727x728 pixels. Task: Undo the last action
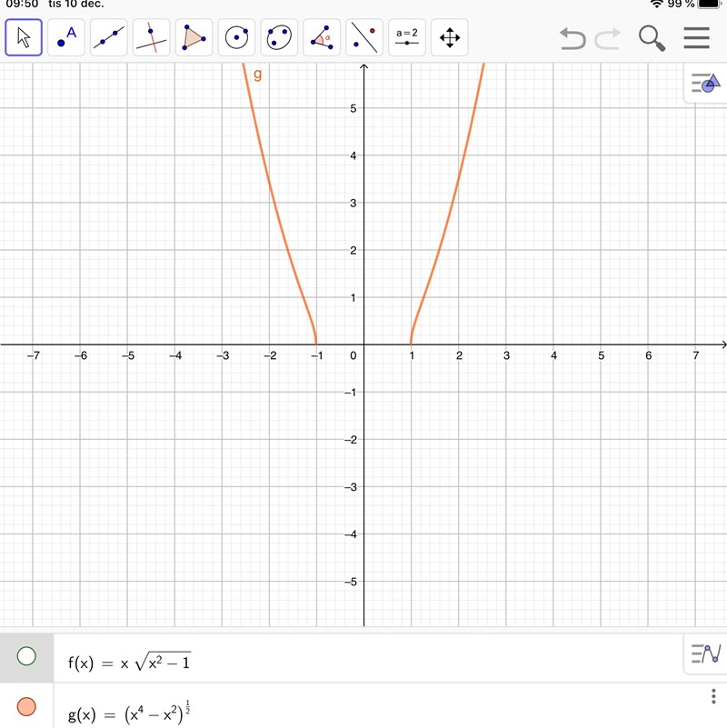coord(573,38)
